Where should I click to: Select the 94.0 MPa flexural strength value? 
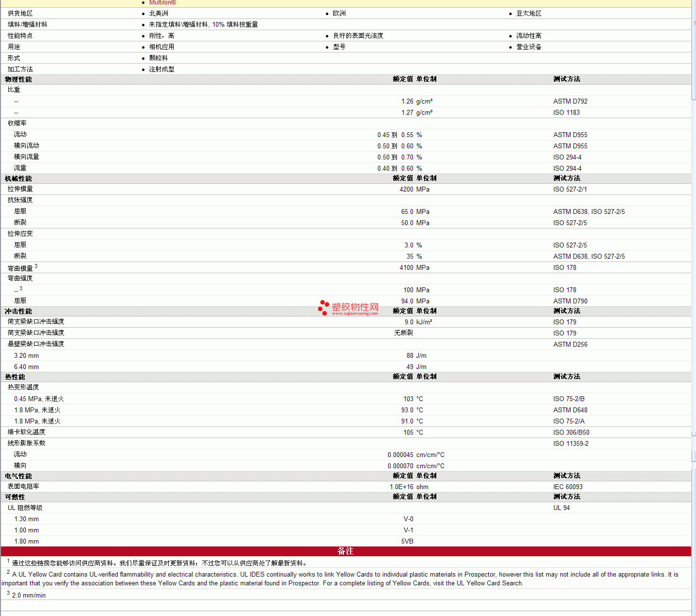click(415, 301)
